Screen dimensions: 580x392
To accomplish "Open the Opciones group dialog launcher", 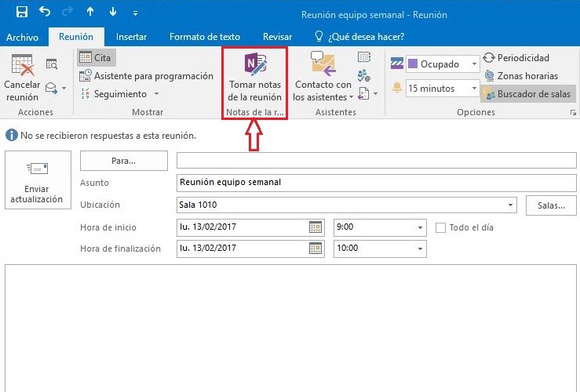I will point(573,112).
